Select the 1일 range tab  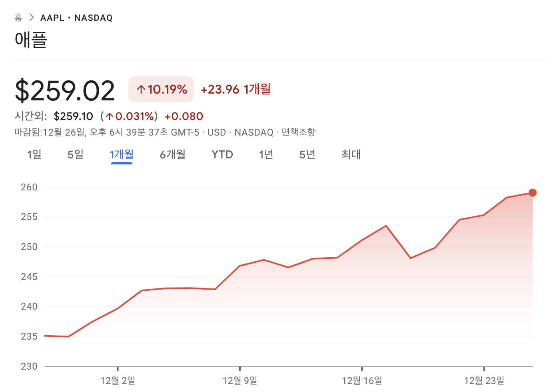click(x=34, y=154)
